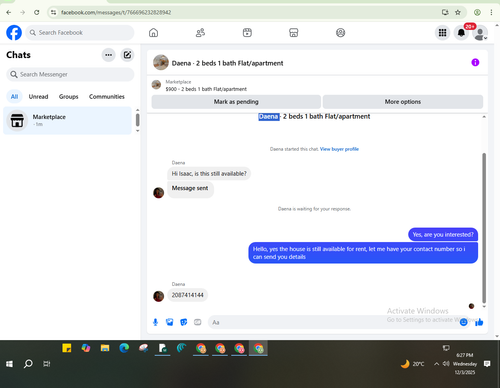Open Windows notification center icon
The image size is (500, 388).
487,364
